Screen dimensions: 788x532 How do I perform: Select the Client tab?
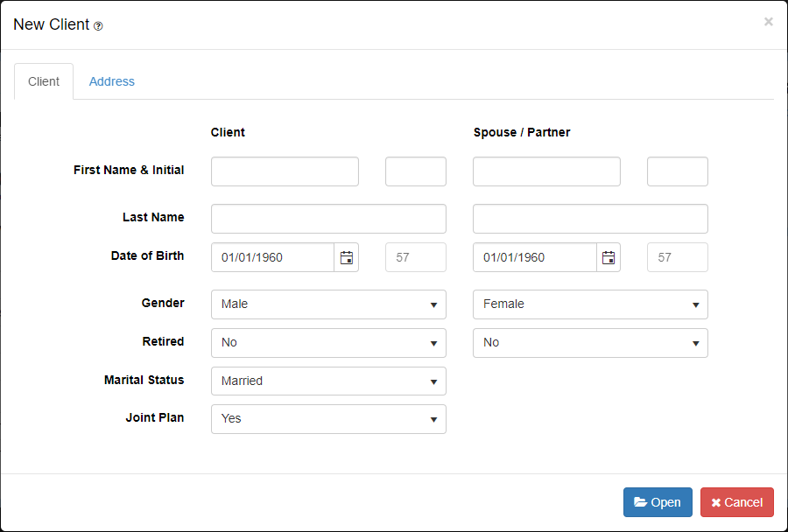[x=44, y=81]
